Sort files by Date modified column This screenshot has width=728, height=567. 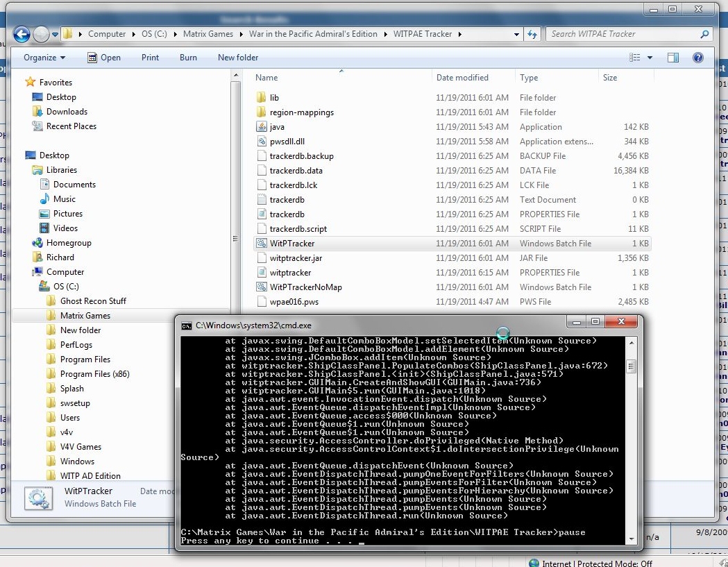pos(462,78)
